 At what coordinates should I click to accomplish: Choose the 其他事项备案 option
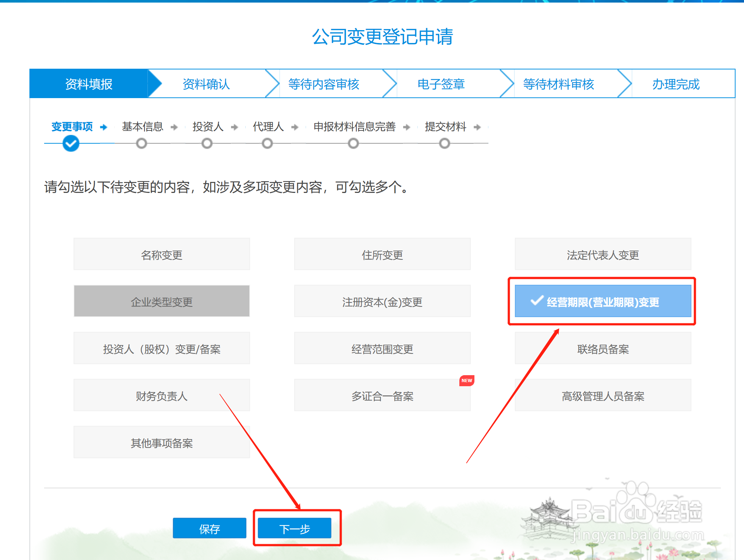point(161,443)
